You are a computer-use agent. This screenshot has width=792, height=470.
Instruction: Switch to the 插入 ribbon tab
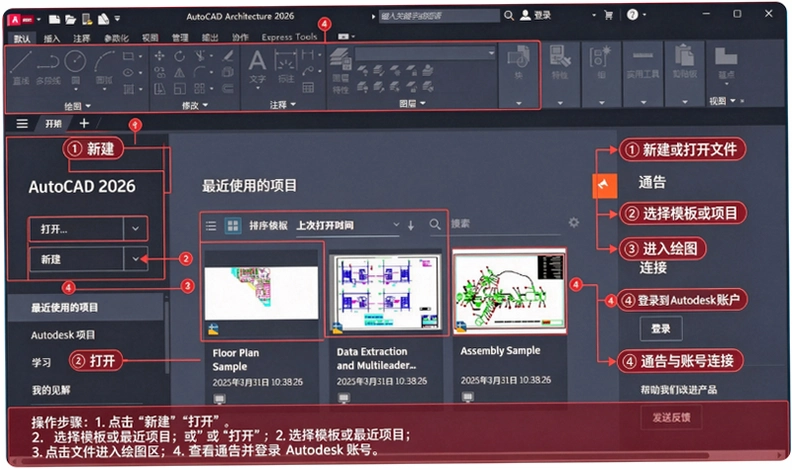click(52, 38)
